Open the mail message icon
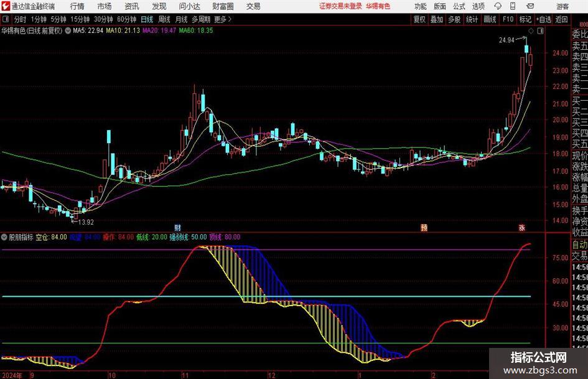The image size is (588, 379). pos(530,6)
